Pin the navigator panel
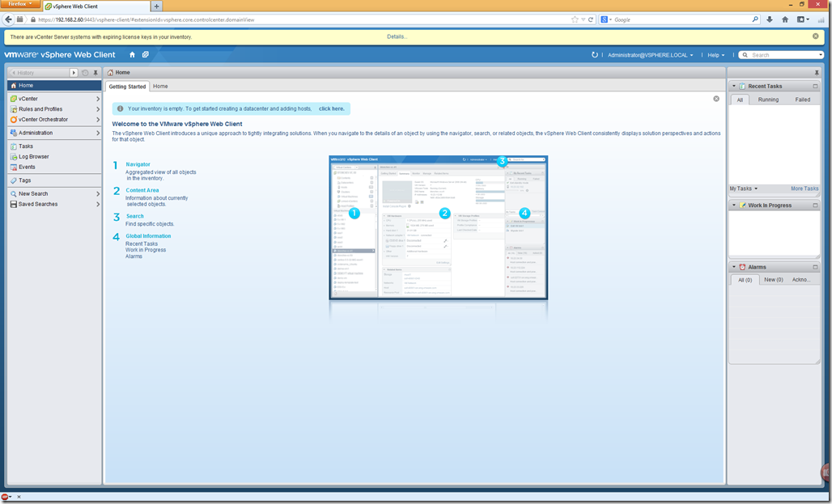832x504 pixels. tap(96, 73)
